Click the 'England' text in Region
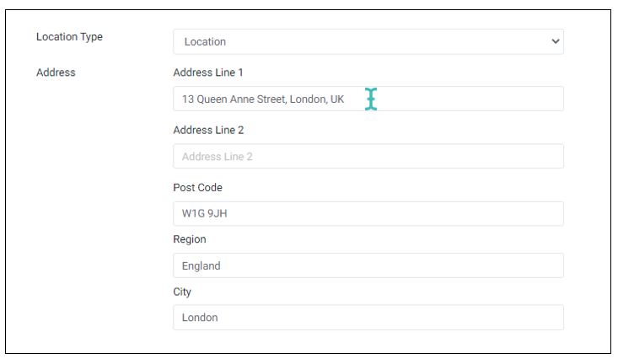 pos(201,266)
